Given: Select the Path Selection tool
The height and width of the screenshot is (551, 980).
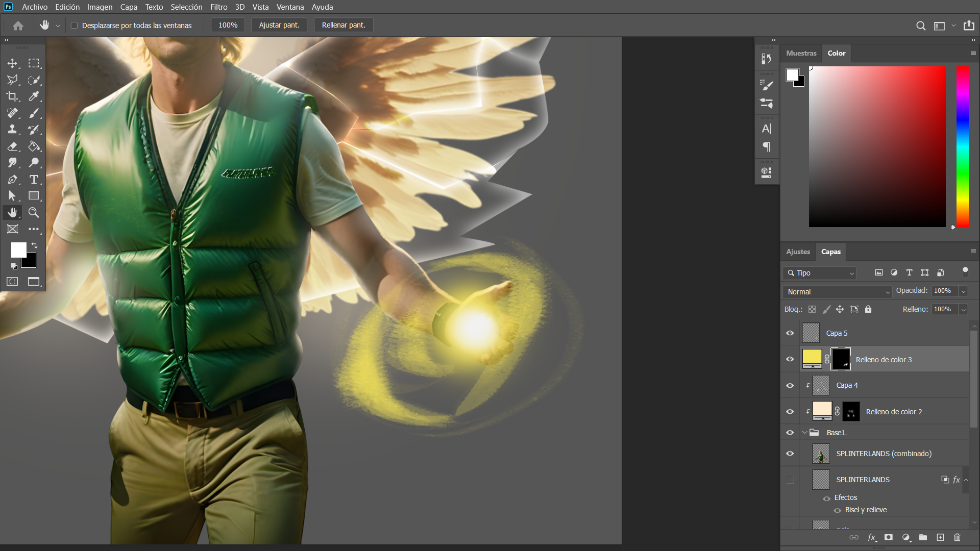Looking at the screenshot, I should click(x=12, y=196).
